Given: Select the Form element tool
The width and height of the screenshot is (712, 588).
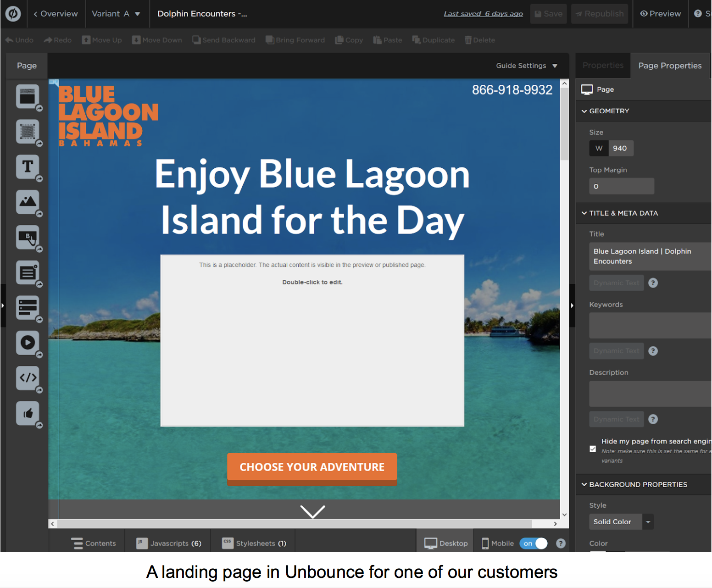Looking at the screenshot, I should click(x=28, y=272).
